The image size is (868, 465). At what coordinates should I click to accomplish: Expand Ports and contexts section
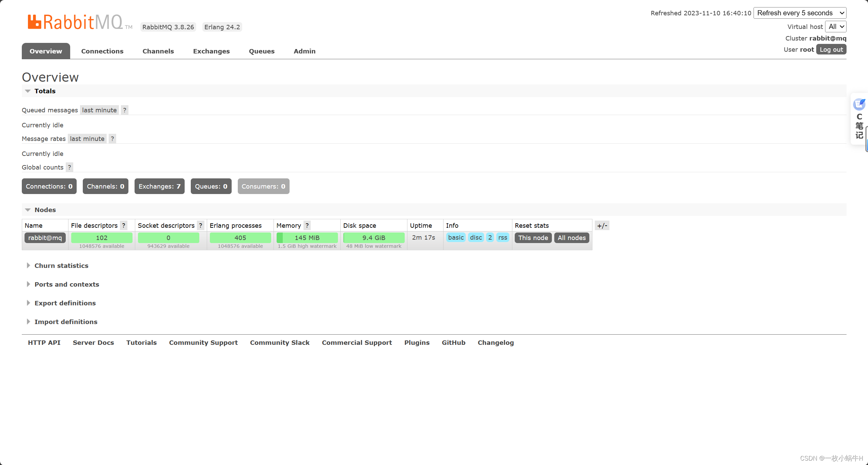coord(67,284)
